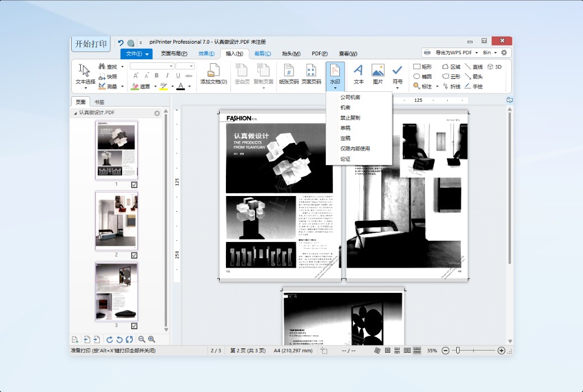Viewport: 583px width, 392px height.
Task: Open the font color dropdown arrow
Action: click(x=189, y=87)
